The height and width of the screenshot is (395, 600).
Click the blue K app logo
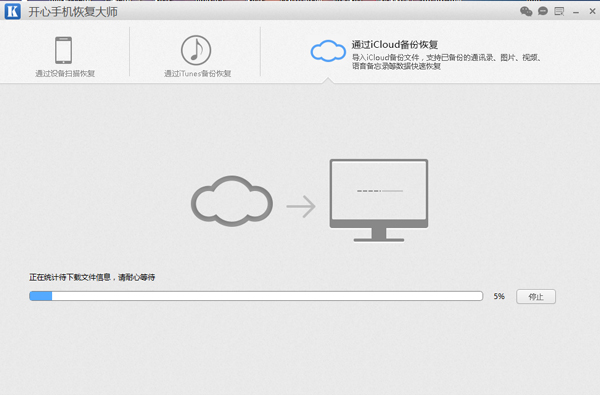13,11
